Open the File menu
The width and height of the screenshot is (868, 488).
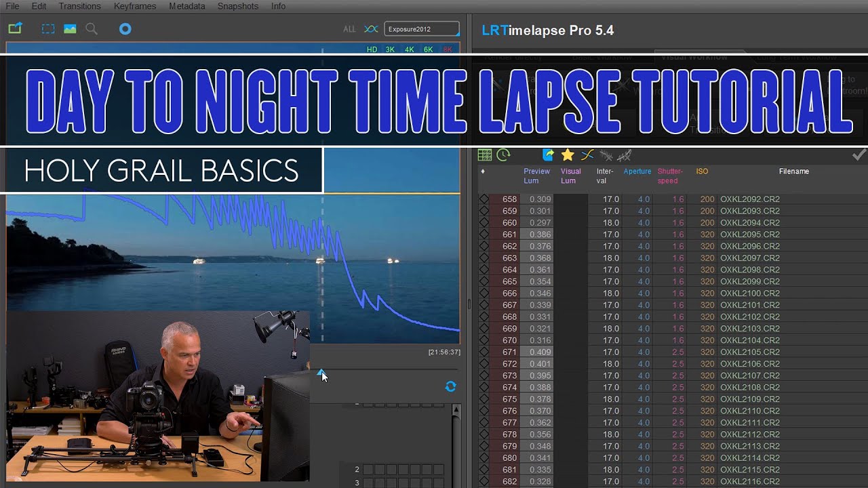coord(12,6)
